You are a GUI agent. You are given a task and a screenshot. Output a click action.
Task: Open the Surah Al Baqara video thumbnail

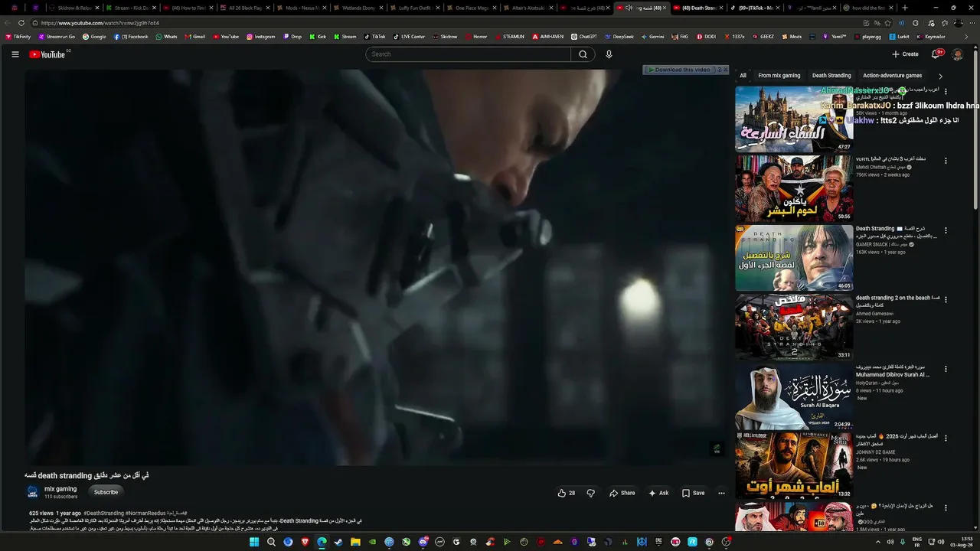coord(794,396)
